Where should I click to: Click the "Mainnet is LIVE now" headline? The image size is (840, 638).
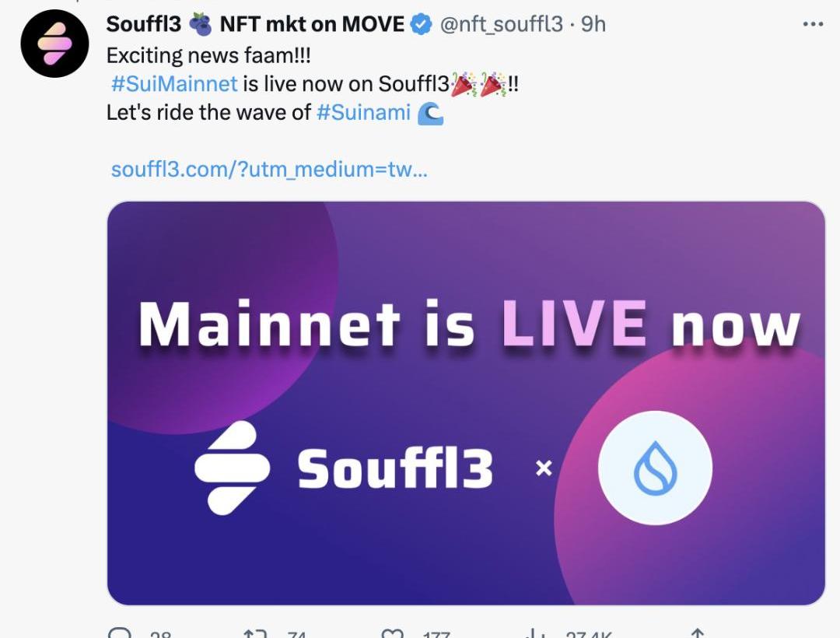tap(469, 324)
